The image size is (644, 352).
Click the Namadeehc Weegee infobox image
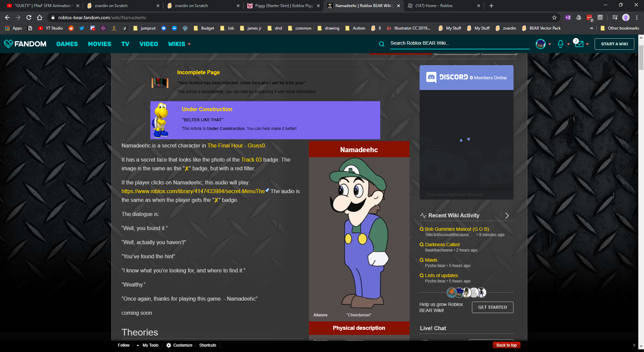click(359, 233)
